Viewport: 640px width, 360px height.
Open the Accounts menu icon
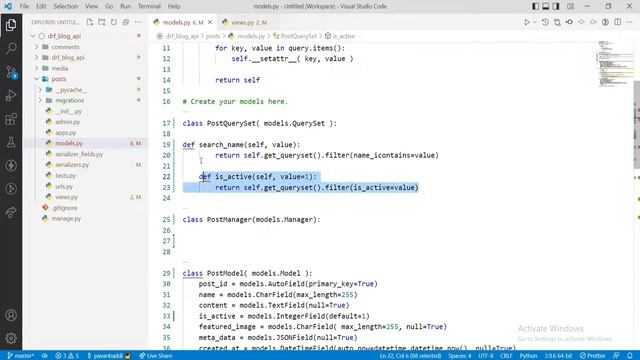pos(11,315)
